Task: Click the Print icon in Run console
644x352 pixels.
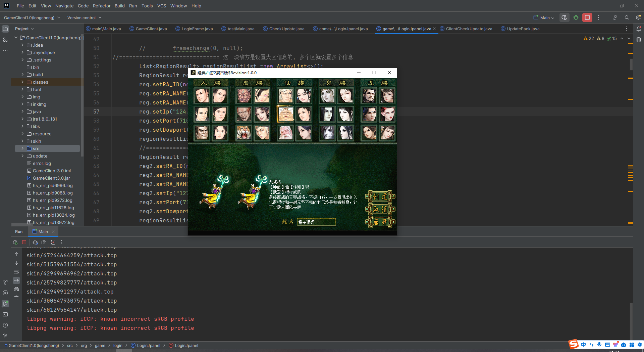Action: [16, 289]
